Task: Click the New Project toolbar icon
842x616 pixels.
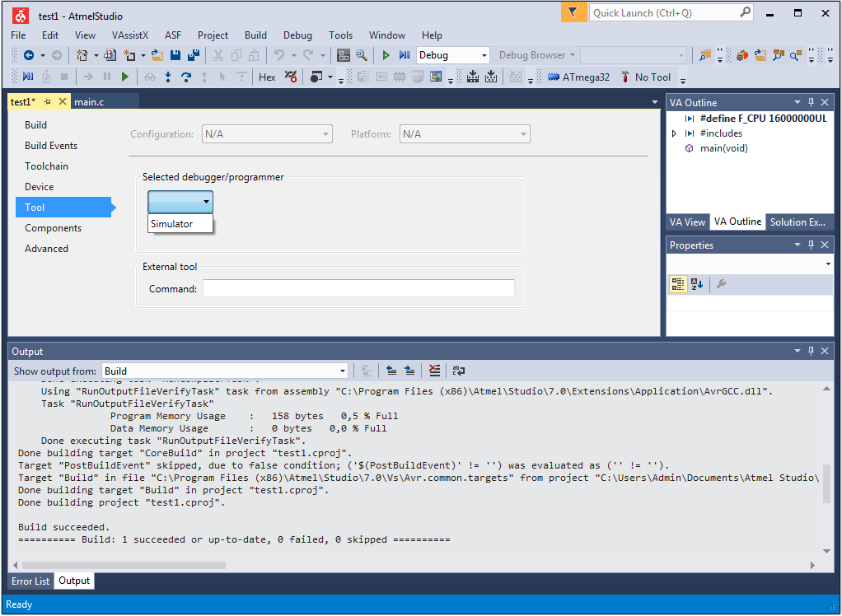Action: pos(82,54)
